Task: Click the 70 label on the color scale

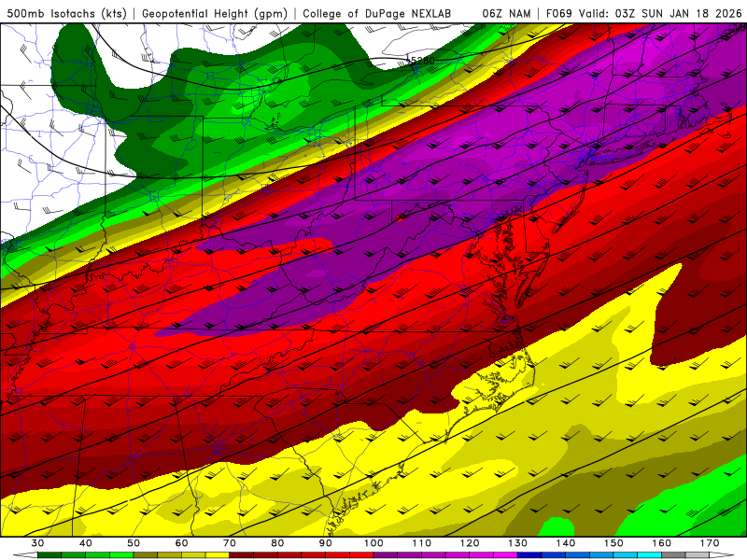Action: [x=230, y=543]
